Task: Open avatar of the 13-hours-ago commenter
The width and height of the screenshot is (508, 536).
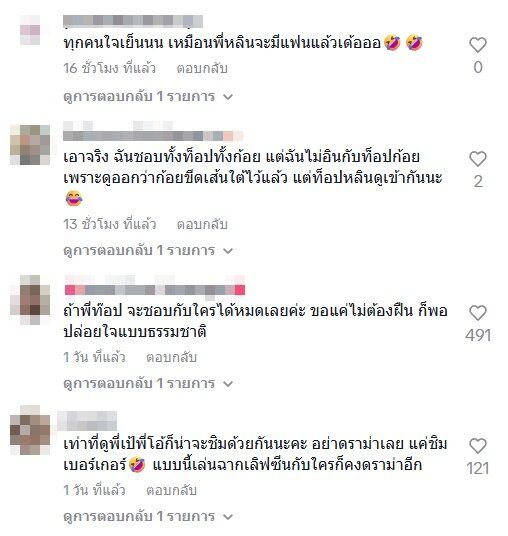Action: pos(30,145)
